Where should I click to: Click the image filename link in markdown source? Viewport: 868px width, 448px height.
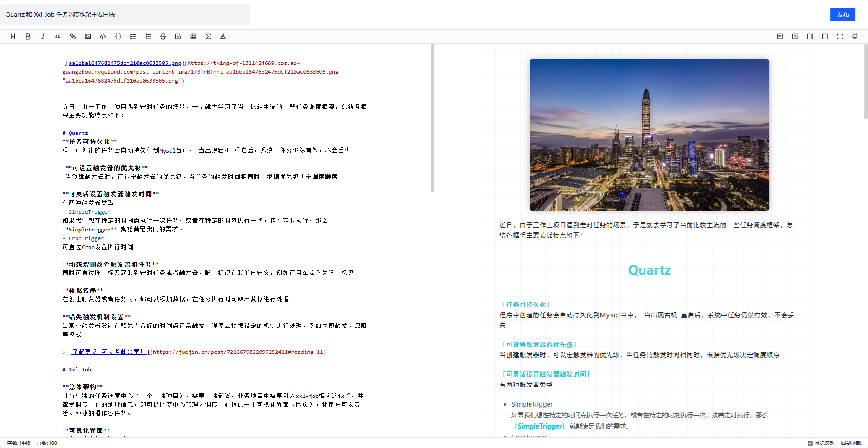(x=124, y=63)
